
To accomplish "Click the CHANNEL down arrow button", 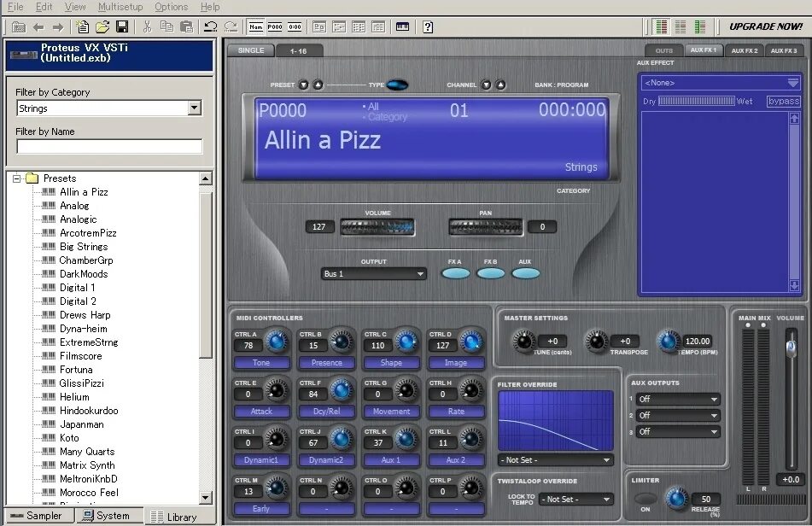I will [487, 85].
